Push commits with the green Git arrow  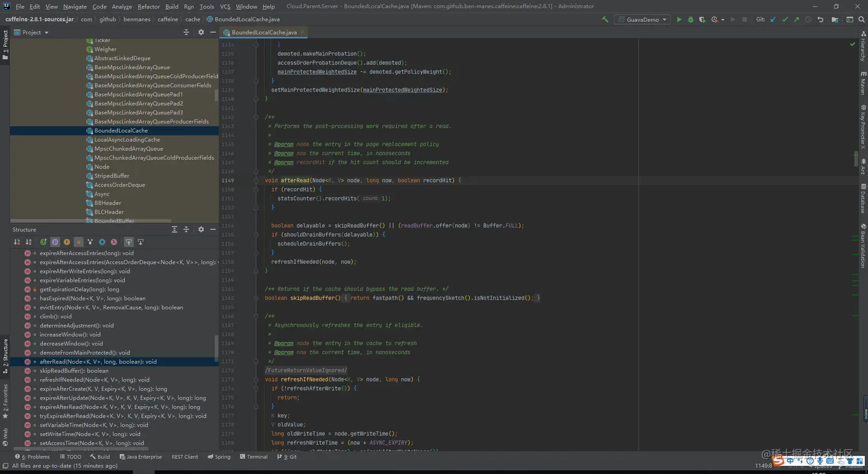[x=796, y=20]
